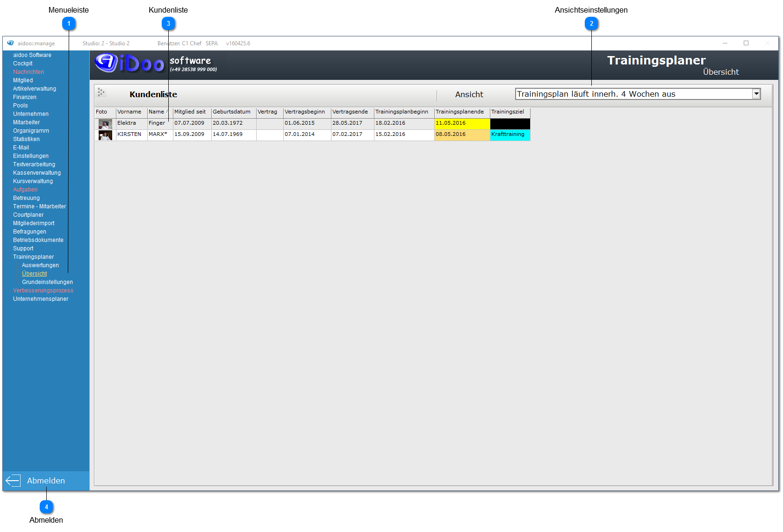Click the aiDoo software logo
The height and width of the screenshot is (532, 783).
point(156,64)
